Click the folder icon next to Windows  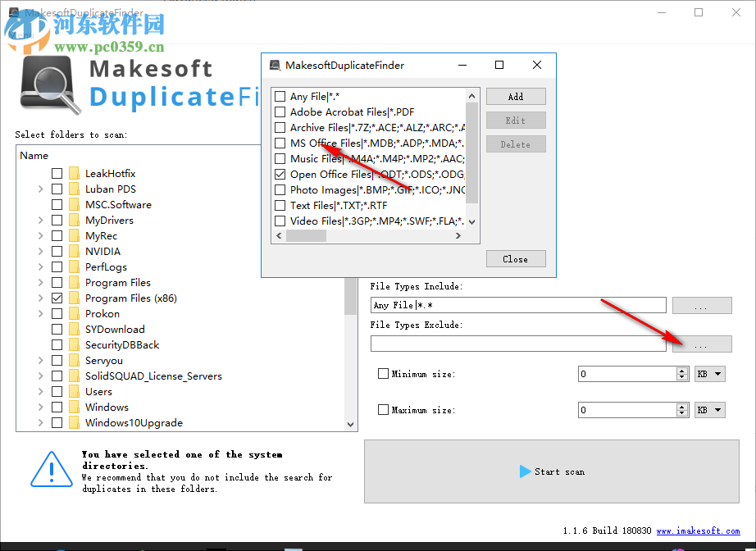click(75, 407)
